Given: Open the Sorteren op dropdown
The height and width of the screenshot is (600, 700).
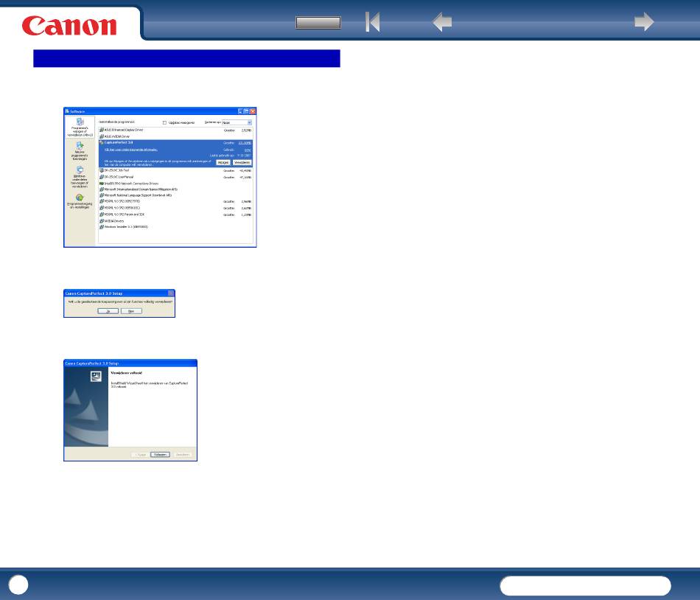Looking at the screenshot, I should (237, 122).
